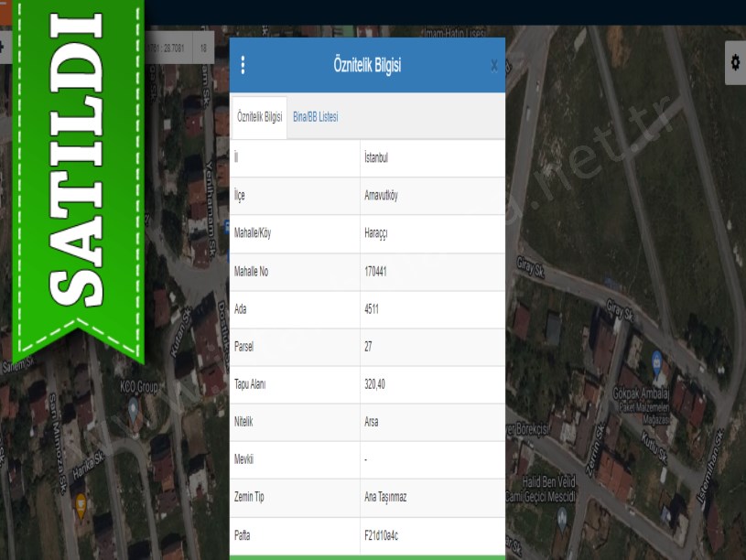Select the Öznitelik Bilgisi tab

(259, 117)
